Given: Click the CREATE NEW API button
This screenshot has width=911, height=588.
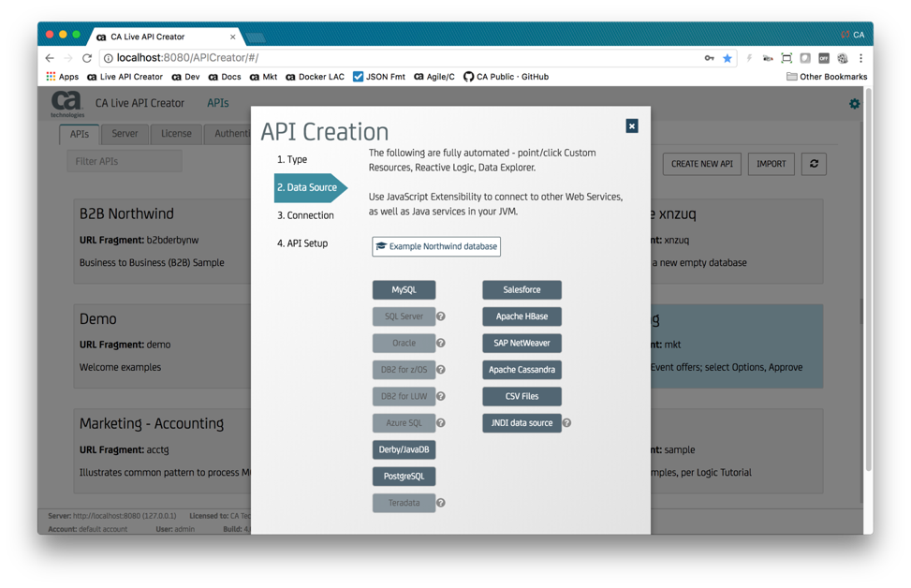Looking at the screenshot, I should pyautogui.click(x=702, y=164).
